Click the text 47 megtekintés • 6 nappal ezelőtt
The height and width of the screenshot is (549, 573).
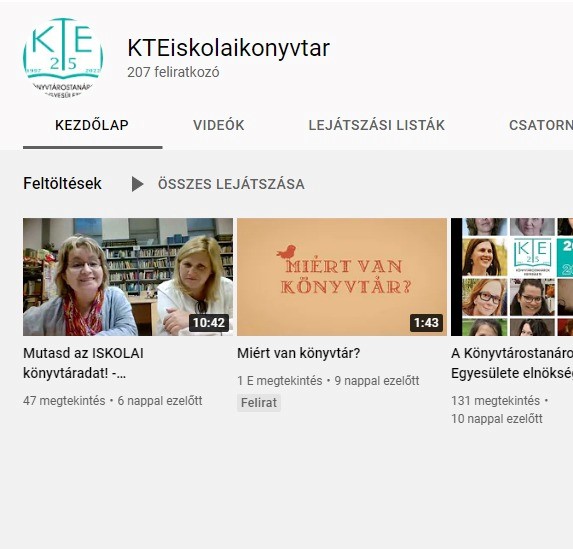pos(113,401)
